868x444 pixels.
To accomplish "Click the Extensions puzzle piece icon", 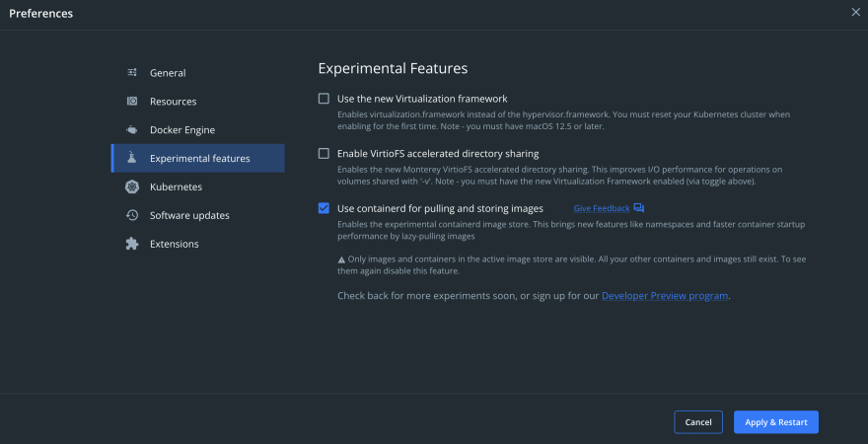I will 132,244.
